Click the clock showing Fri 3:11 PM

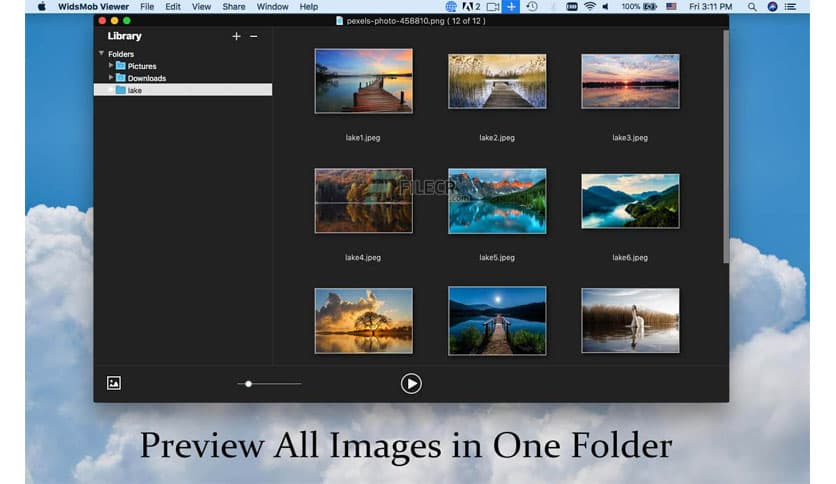710,6
